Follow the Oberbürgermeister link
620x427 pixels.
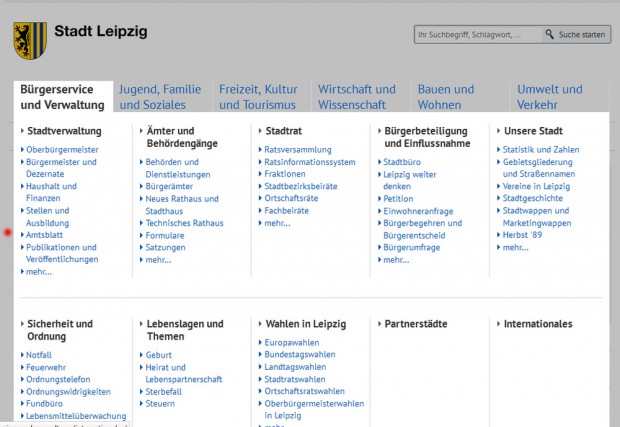point(62,150)
